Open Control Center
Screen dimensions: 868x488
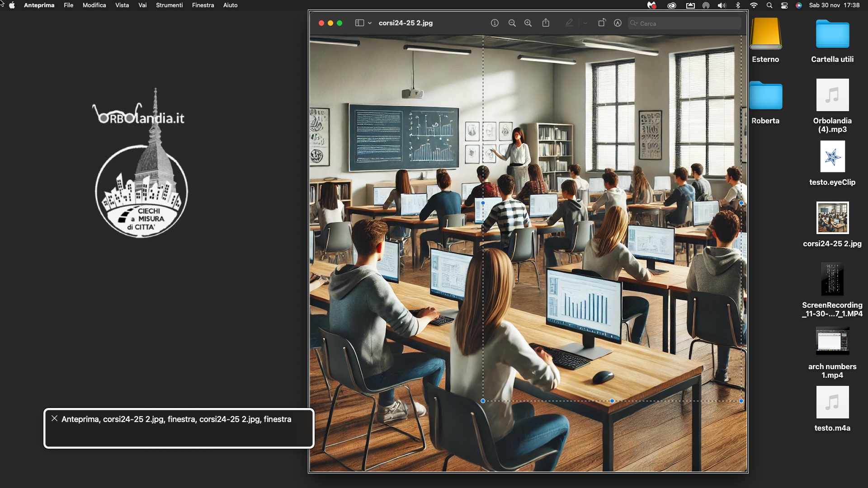click(784, 5)
